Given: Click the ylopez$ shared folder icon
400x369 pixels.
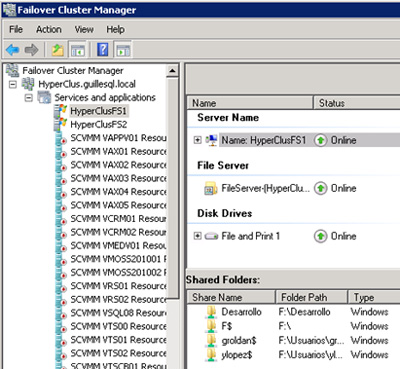Looking at the screenshot, I should 211,355.
